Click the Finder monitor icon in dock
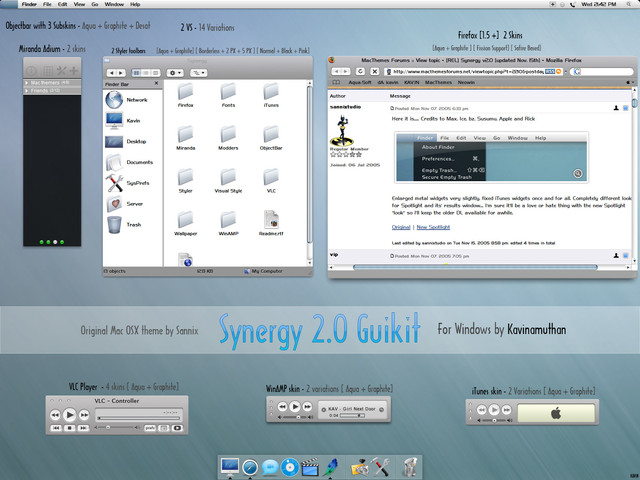This screenshot has width=640, height=480. 230,467
